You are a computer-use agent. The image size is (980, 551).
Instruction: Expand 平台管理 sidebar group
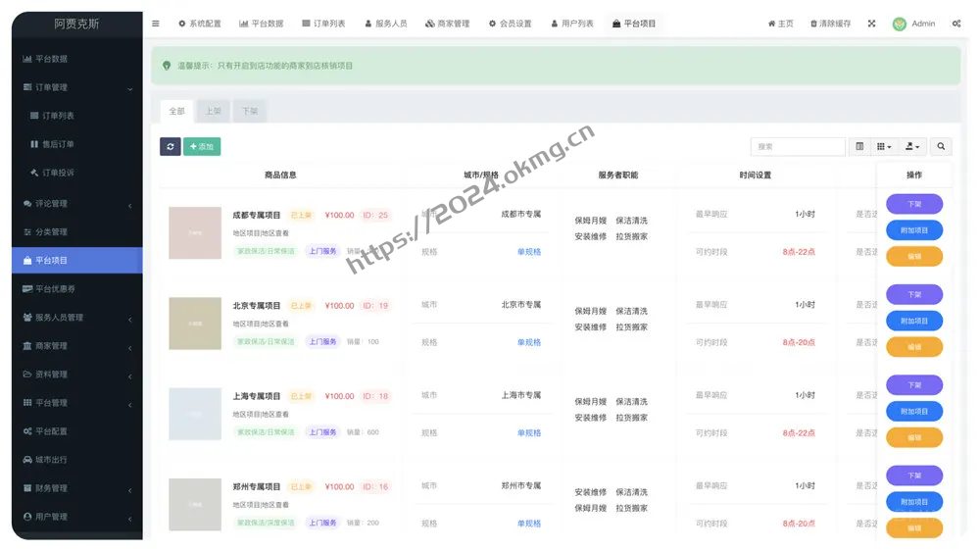click(x=76, y=403)
